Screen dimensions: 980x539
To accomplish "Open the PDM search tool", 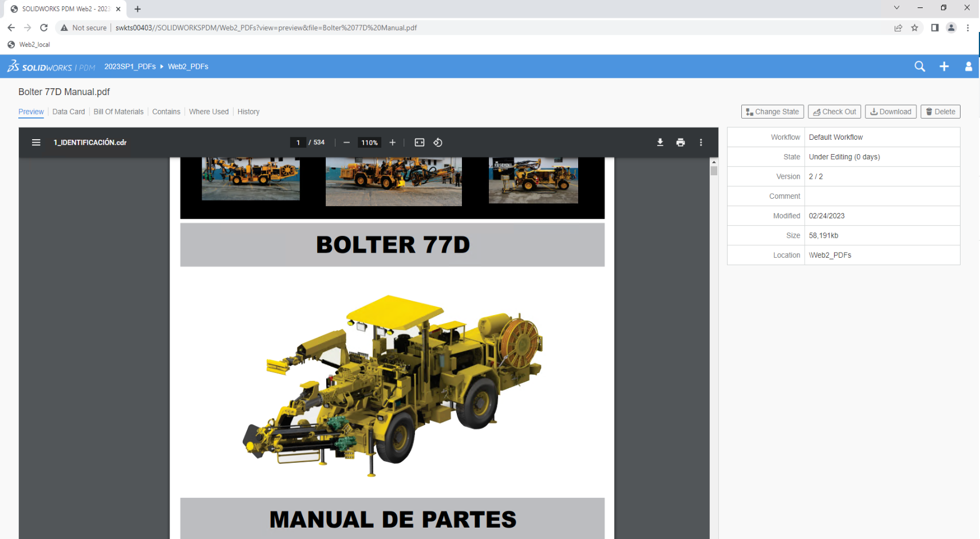I will tap(919, 66).
